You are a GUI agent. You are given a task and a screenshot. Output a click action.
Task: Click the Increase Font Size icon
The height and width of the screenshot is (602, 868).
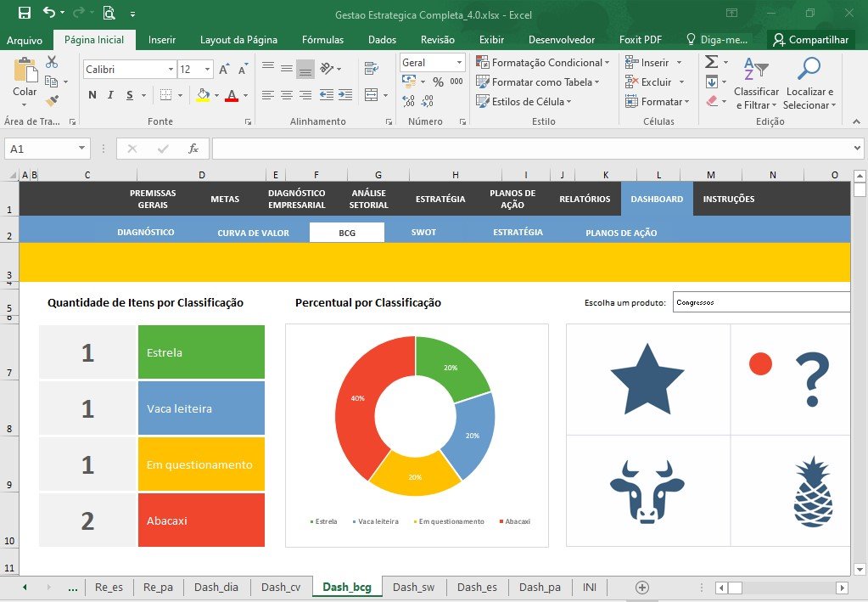coord(224,70)
